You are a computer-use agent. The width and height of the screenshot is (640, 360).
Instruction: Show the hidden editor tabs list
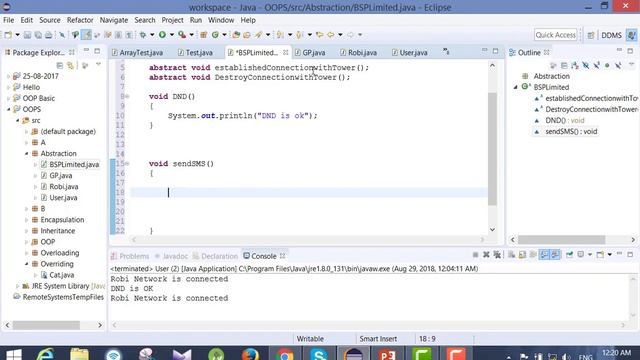(446, 52)
